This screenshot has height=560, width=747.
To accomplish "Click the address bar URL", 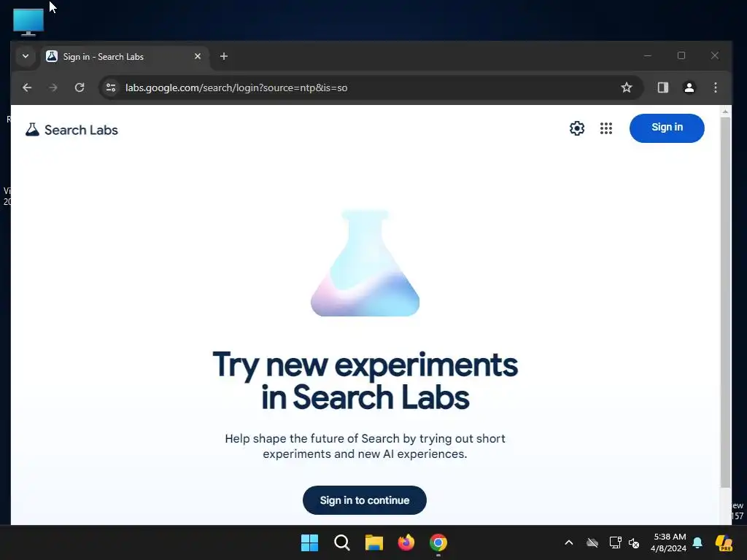I will tap(236, 87).
